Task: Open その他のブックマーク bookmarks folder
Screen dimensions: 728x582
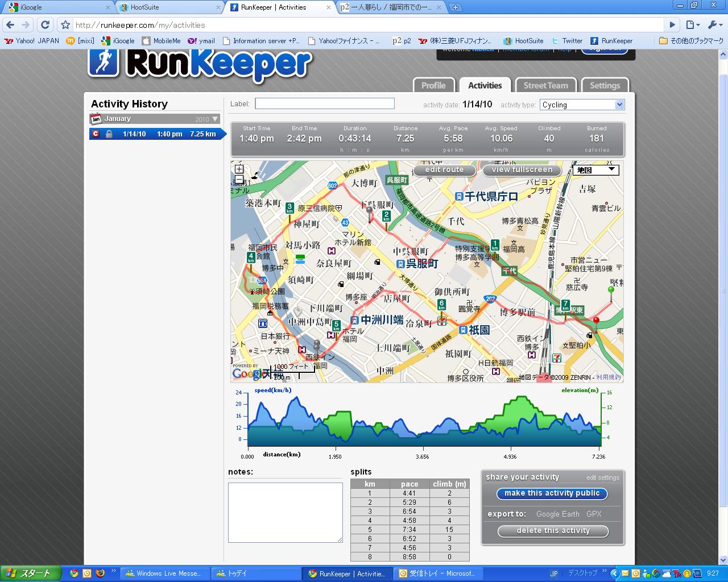Action: coord(691,41)
